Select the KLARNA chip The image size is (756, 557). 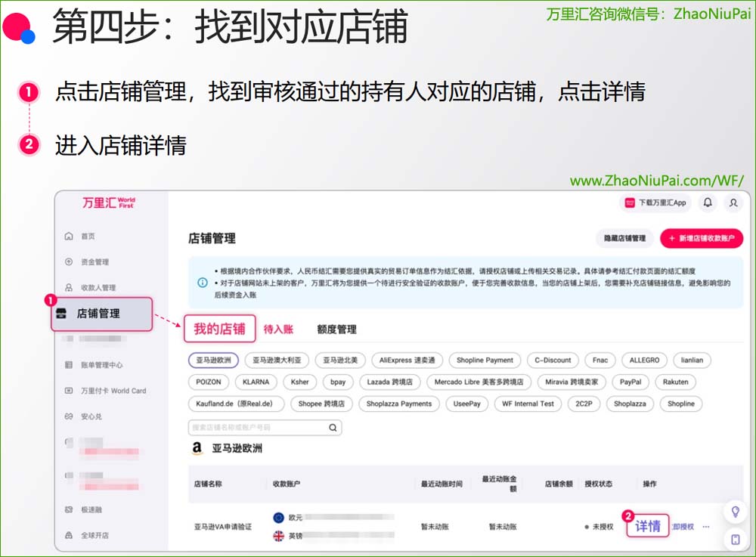[256, 382]
